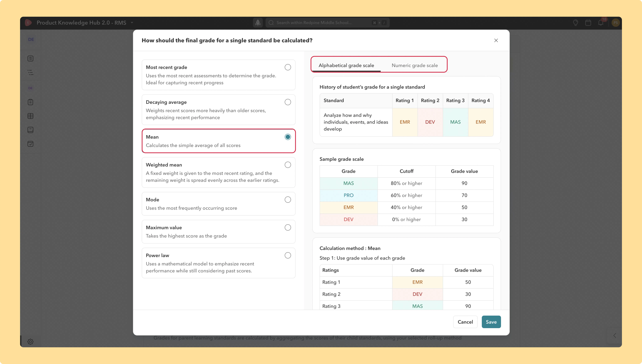Click the 'Rating 2' column header
Viewport: 642px width, 364px height.
430,100
